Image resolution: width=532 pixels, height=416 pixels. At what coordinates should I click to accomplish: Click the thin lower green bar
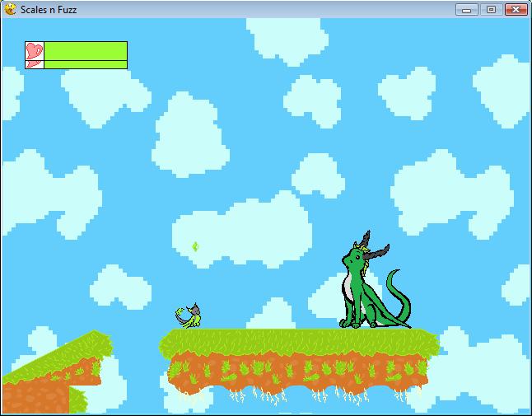(86, 64)
